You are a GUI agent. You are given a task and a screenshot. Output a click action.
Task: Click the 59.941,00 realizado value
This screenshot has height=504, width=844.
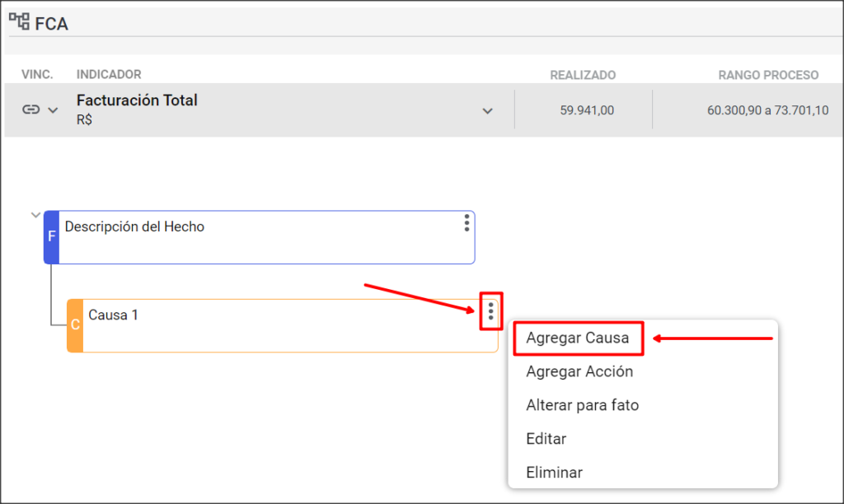(587, 110)
